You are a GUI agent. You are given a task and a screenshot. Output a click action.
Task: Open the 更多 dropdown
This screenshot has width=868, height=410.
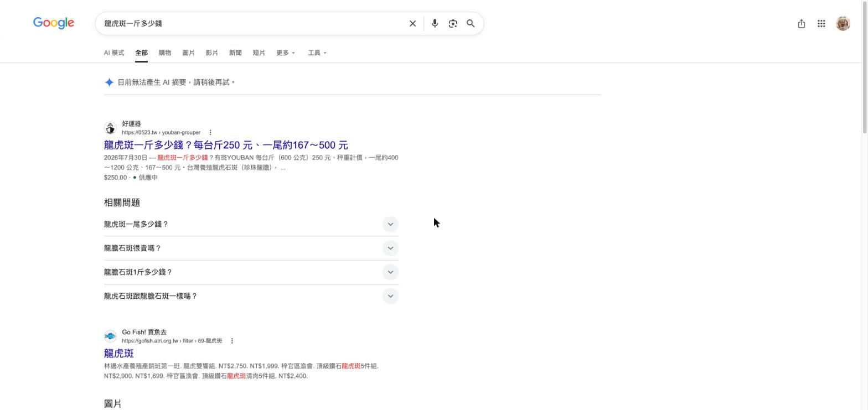pos(286,53)
